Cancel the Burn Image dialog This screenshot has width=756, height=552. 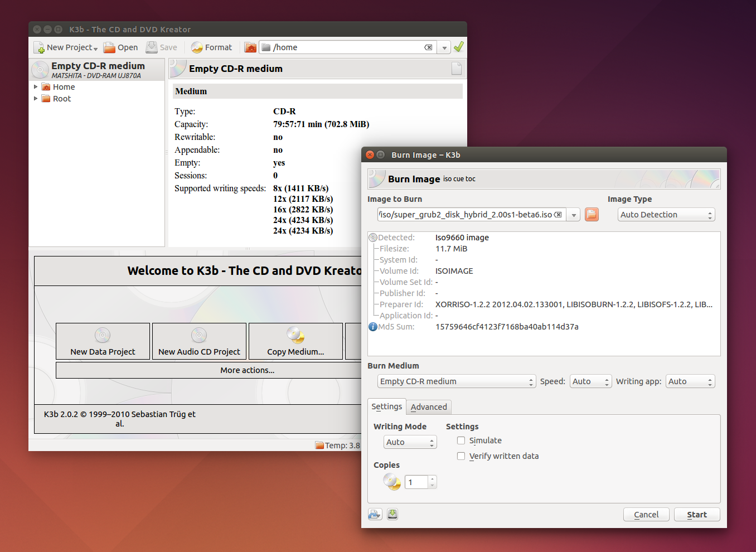(646, 515)
